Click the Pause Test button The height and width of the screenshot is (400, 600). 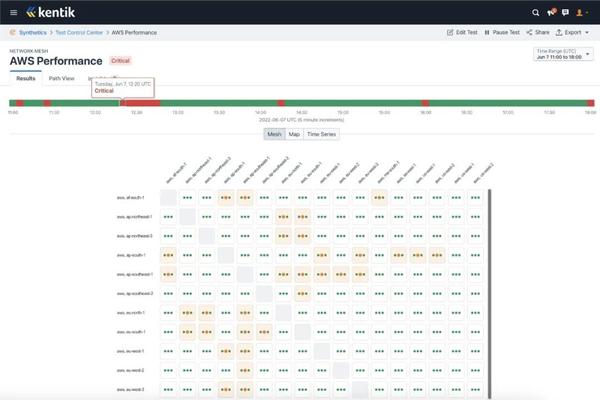tap(502, 33)
